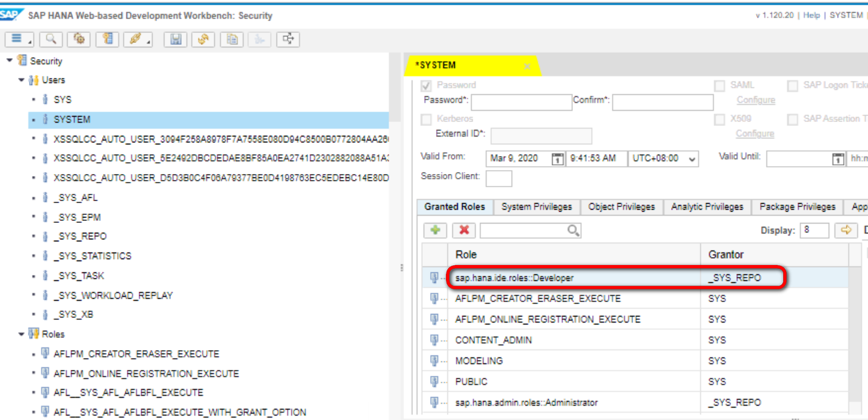
Task: Click the network tree toolbar icon
Action: coord(288,39)
